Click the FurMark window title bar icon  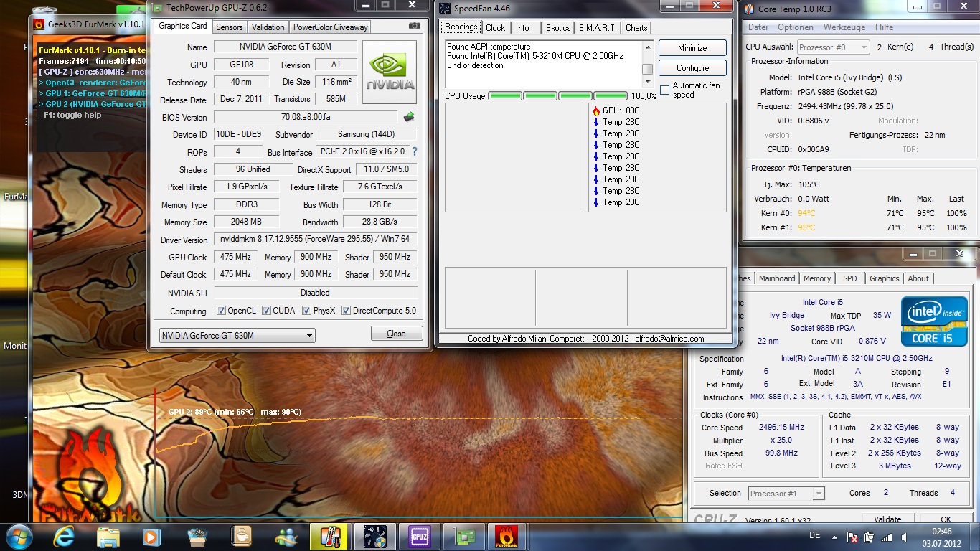(x=40, y=24)
